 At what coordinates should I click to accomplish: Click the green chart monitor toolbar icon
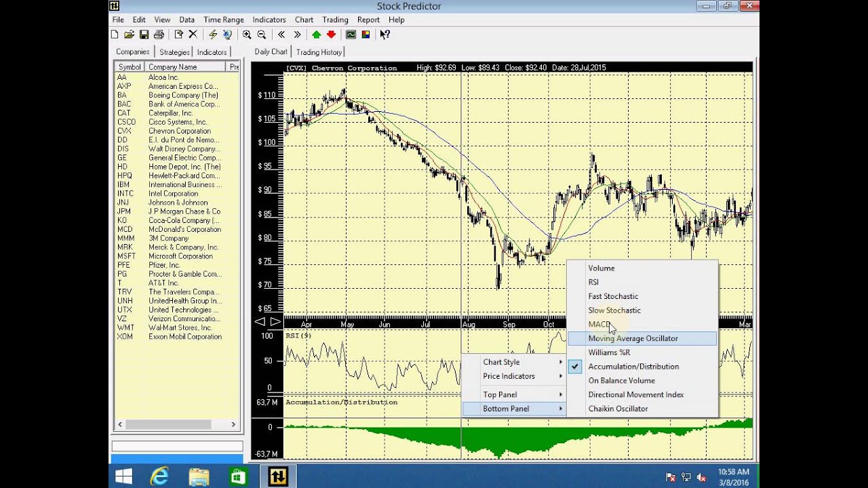click(x=351, y=35)
